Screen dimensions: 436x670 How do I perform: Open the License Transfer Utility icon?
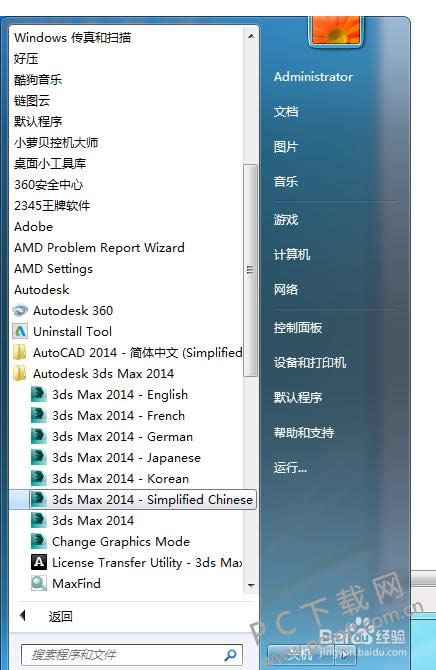point(38,562)
